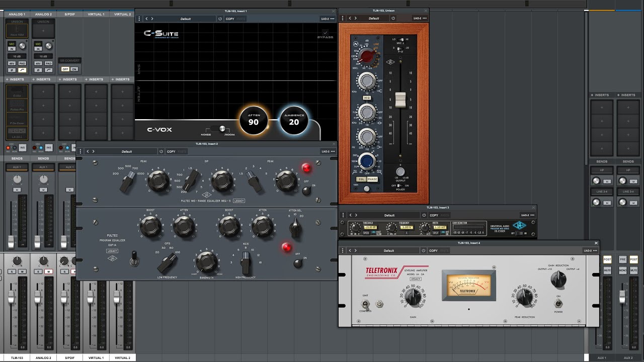Toggle MONO button on AUX 2 channel
This screenshot has width=644, height=362.
[x=623, y=270]
